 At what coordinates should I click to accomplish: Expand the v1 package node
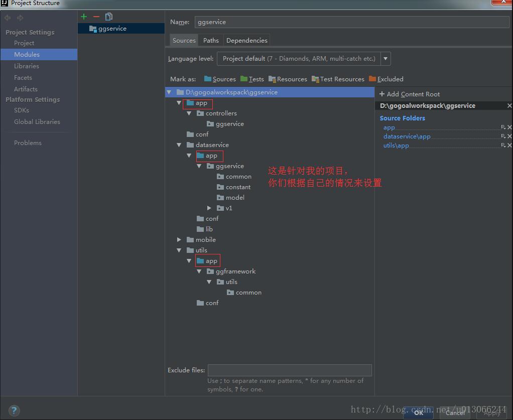[x=209, y=208]
